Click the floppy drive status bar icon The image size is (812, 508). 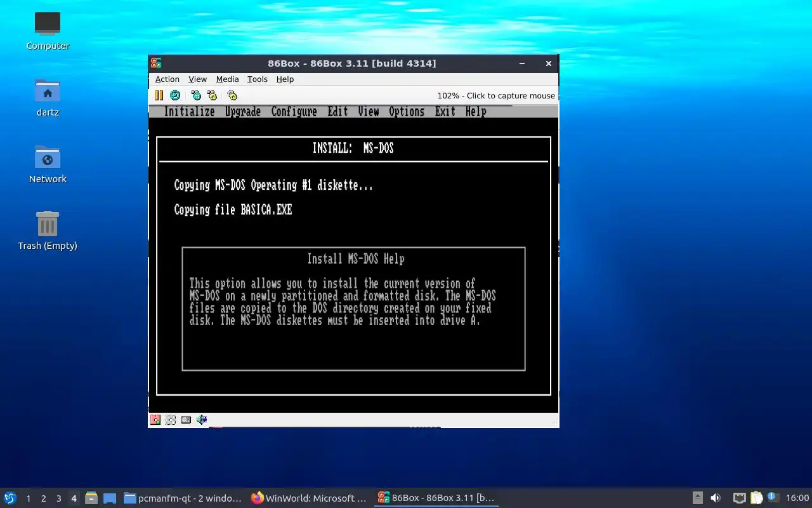[155, 420]
